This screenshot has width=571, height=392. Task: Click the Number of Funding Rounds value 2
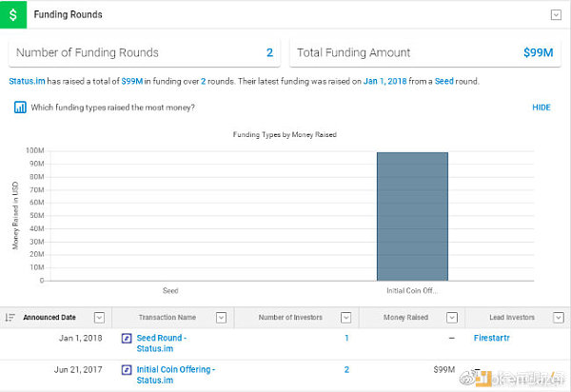tap(269, 52)
